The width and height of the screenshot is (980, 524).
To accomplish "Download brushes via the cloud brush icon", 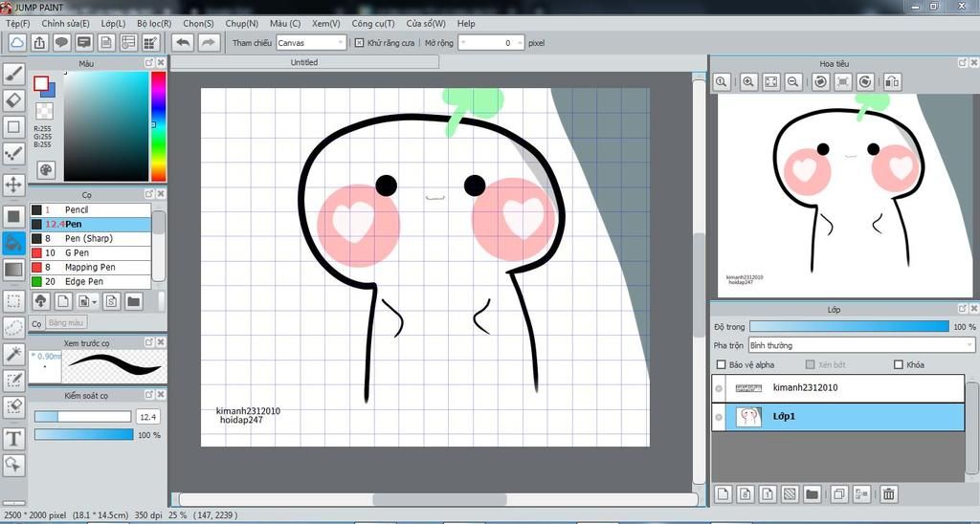I will 40,301.
